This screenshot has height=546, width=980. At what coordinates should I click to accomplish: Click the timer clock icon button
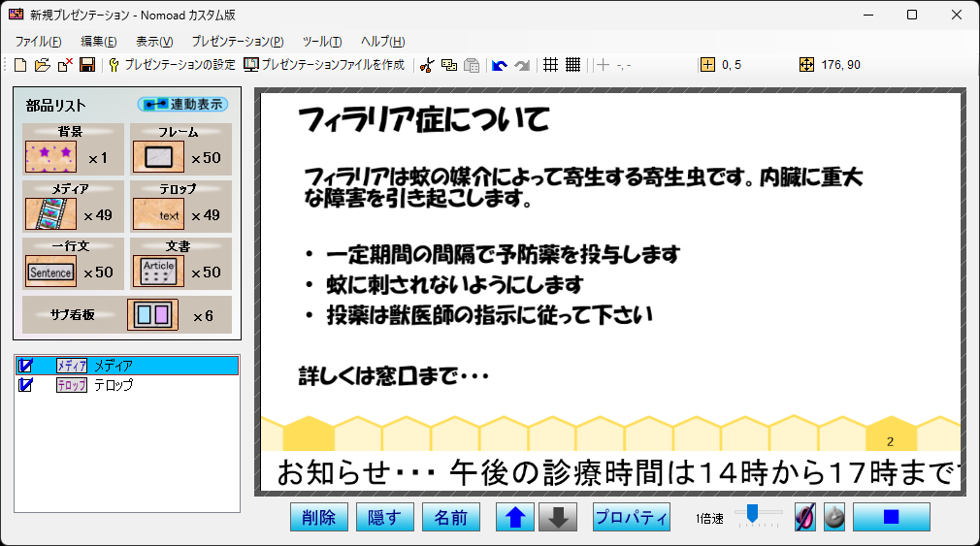(x=834, y=517)
